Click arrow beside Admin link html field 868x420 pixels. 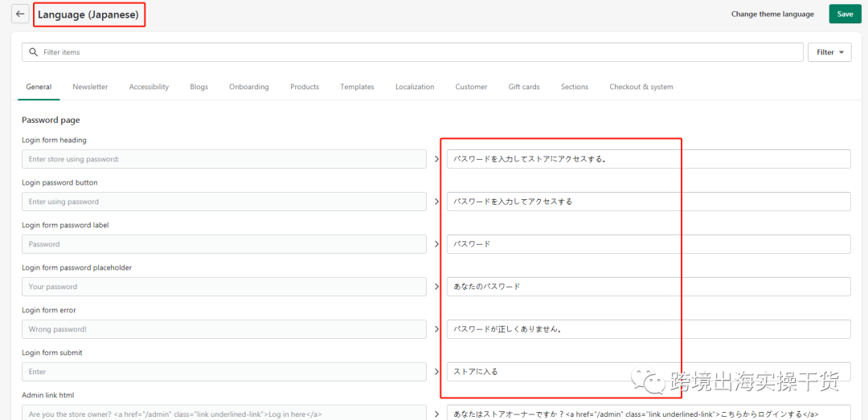point(436,414)
